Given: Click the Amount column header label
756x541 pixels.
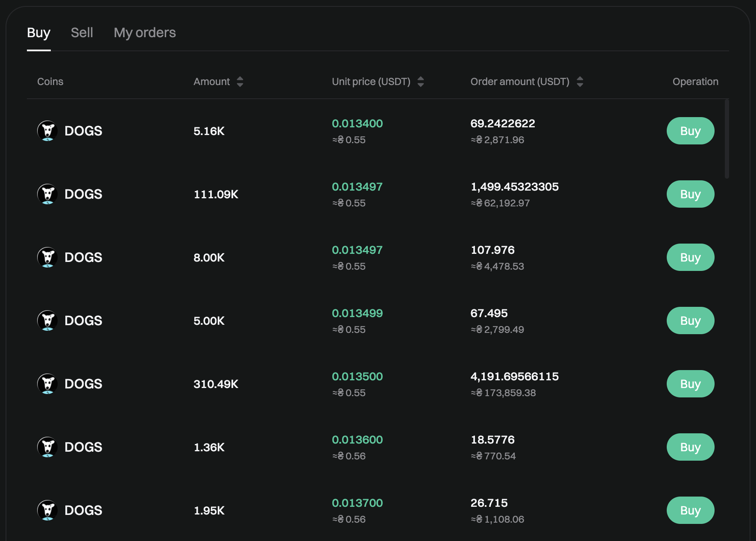Looking at the screenshot, I should pyautogui.click(x=211, y=82).
